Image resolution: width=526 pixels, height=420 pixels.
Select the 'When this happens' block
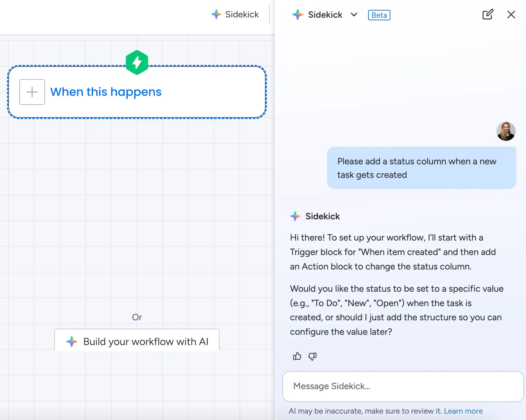click(137, 92)
